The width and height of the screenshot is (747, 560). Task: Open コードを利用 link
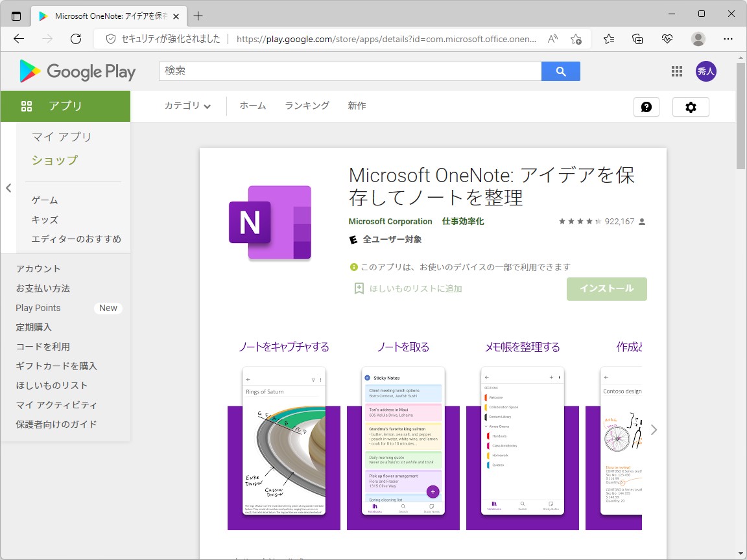(43, 347)
